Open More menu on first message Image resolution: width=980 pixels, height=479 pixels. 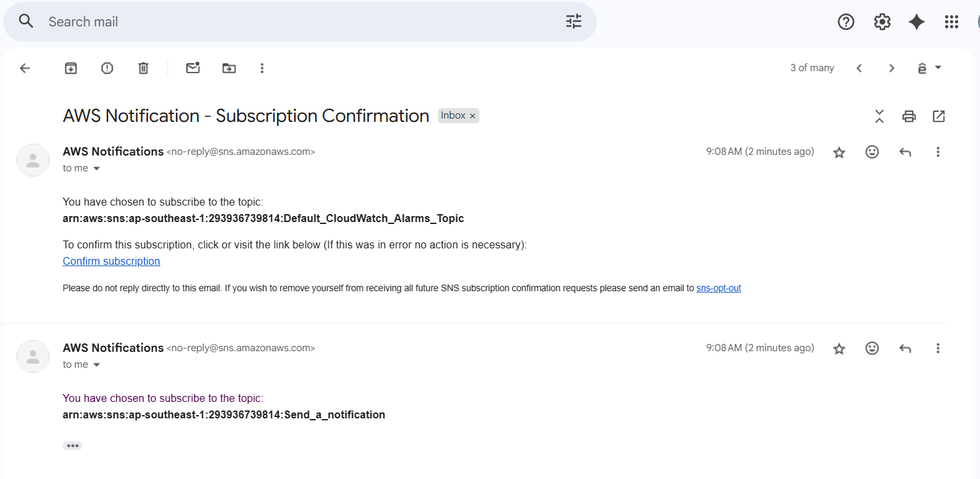tap(938, 152)
